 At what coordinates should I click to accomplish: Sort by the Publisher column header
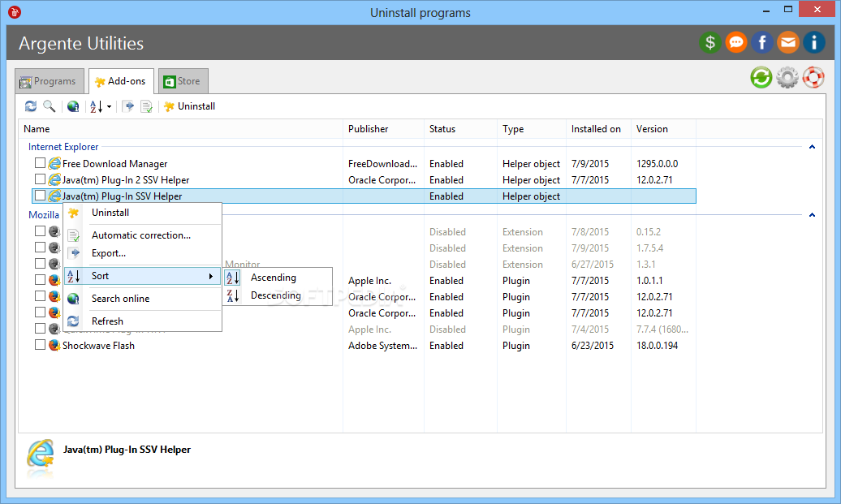click(x=383, y=129)
